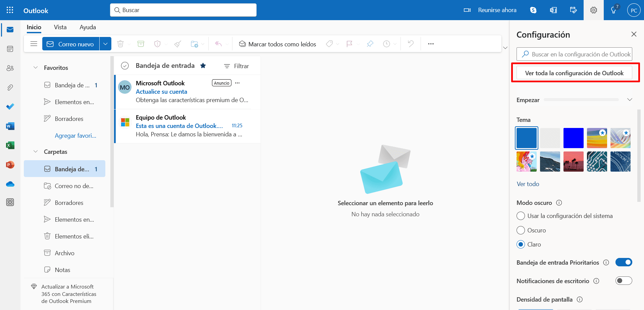Screen dimensions: 644x310
Task: Click Ver todo themes link
Action: 528,184
